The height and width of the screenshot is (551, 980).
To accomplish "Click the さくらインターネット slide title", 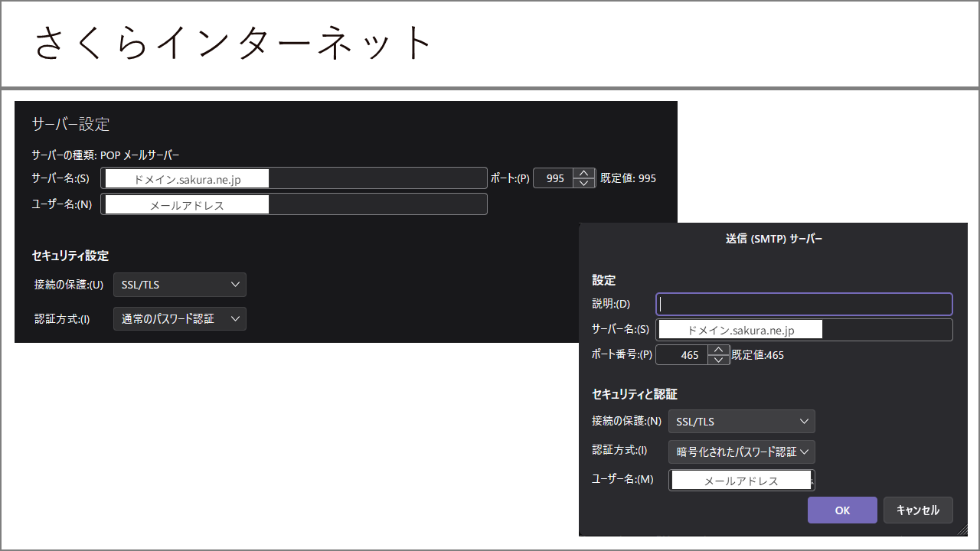I will pyautogui.click(x=234, y=44).
